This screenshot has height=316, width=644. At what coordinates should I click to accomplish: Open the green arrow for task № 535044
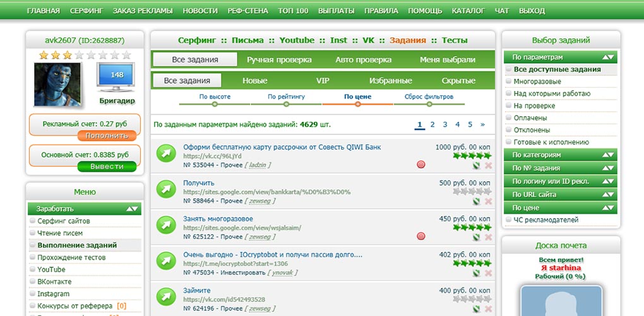pos(166,154)
